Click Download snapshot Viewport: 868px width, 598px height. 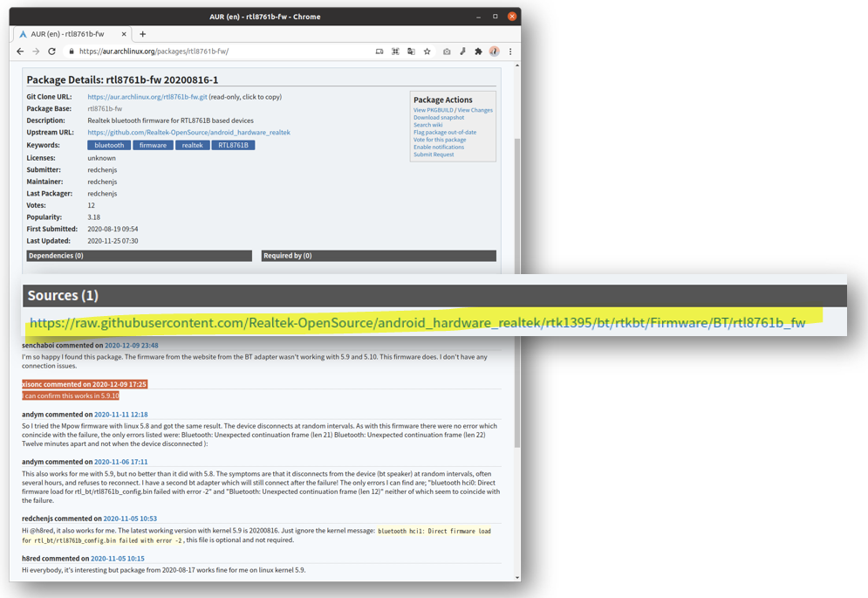[439, 118]
